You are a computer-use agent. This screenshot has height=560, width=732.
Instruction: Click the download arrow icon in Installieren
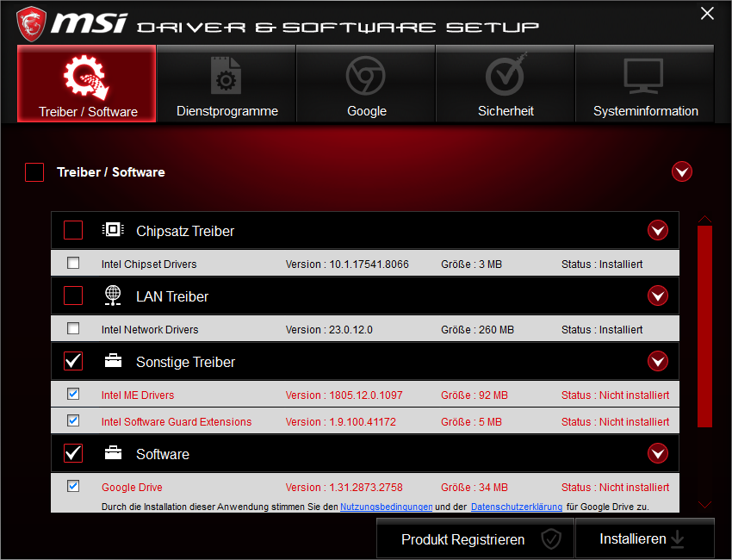click(x=678, y=539)
